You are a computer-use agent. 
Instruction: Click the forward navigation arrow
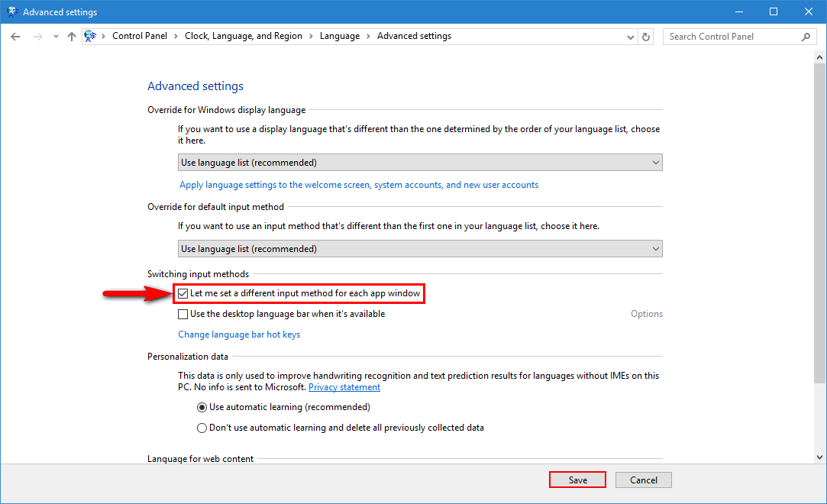[x=37, y=36]
